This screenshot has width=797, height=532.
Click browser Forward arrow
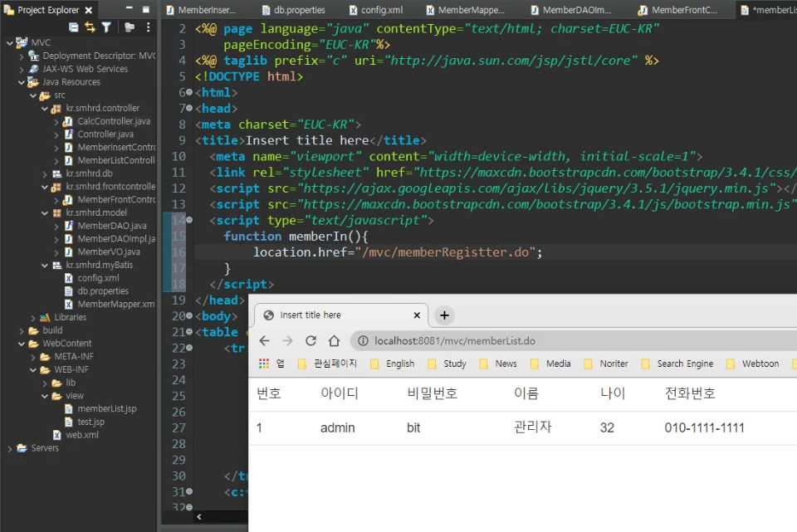tap(288, 340)
